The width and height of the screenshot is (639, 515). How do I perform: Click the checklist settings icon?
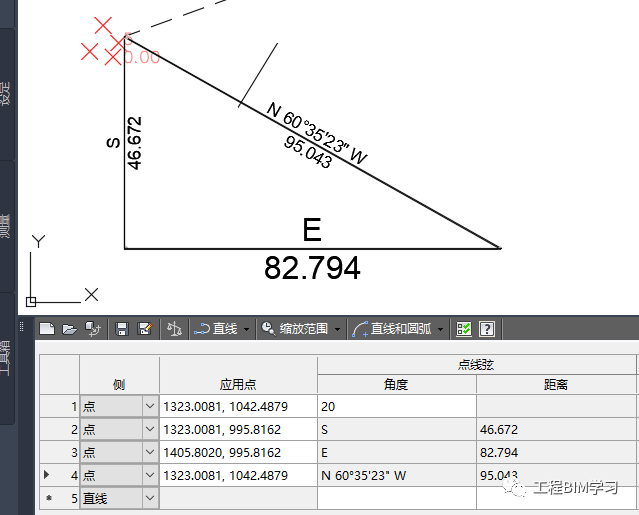pos(464,328)
